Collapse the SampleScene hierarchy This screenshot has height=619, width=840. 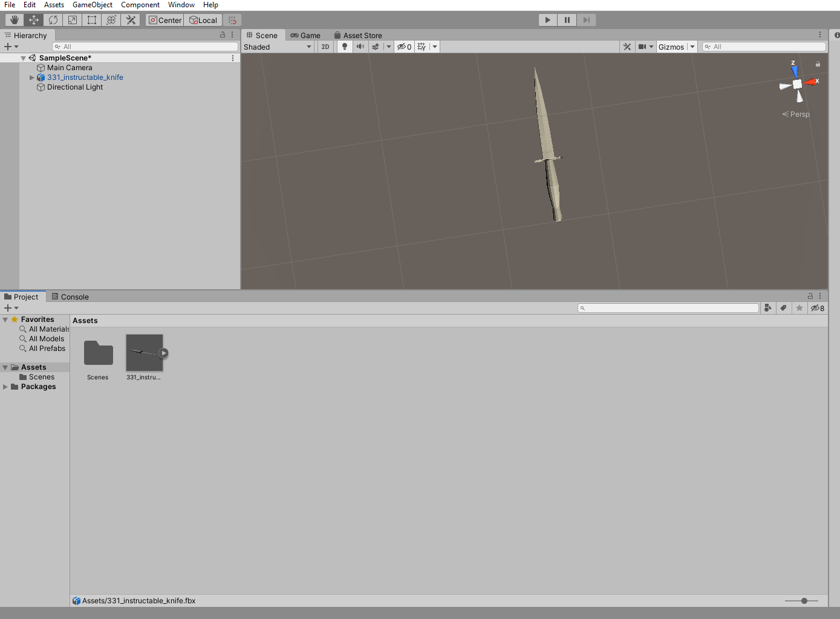point(24,57)
